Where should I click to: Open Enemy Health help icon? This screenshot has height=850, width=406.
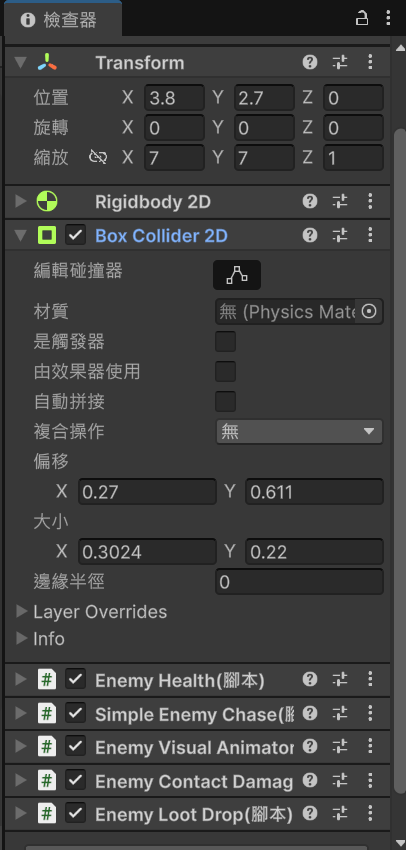[x=310, y=679]
